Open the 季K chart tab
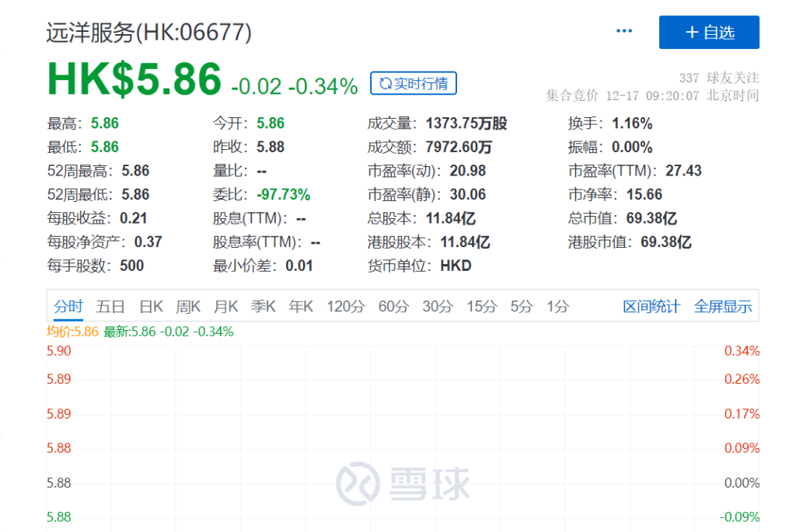Screen dimensions: 796x532 click(263, 306)
